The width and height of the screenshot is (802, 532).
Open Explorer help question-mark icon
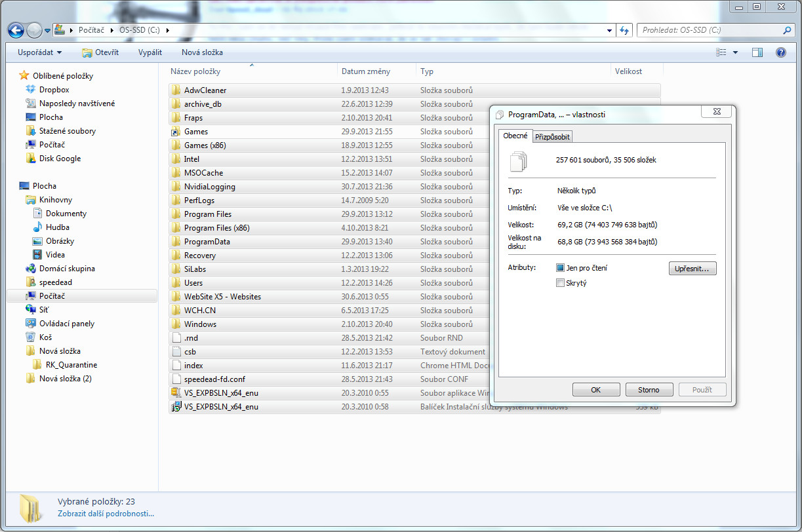pos(780,52)
